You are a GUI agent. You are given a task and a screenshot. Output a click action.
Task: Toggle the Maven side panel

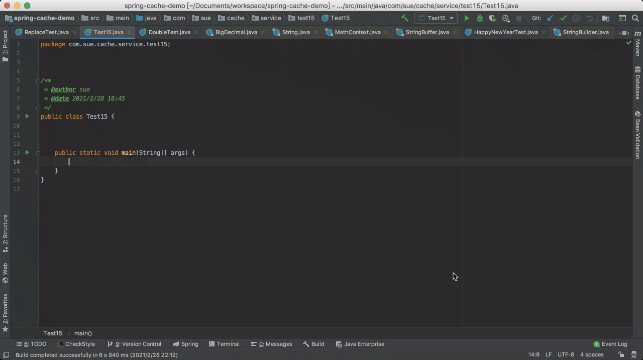638,45
